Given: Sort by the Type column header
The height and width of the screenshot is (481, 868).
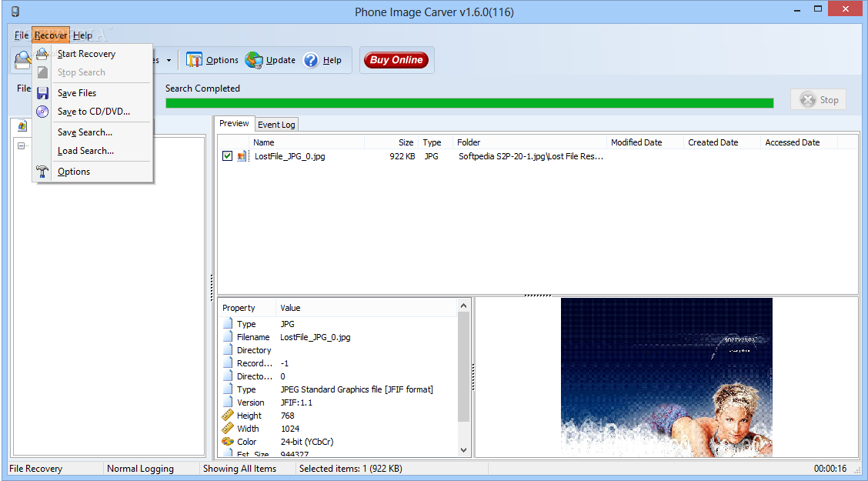Looking at the screenshot, I should (x=435, y=142).
